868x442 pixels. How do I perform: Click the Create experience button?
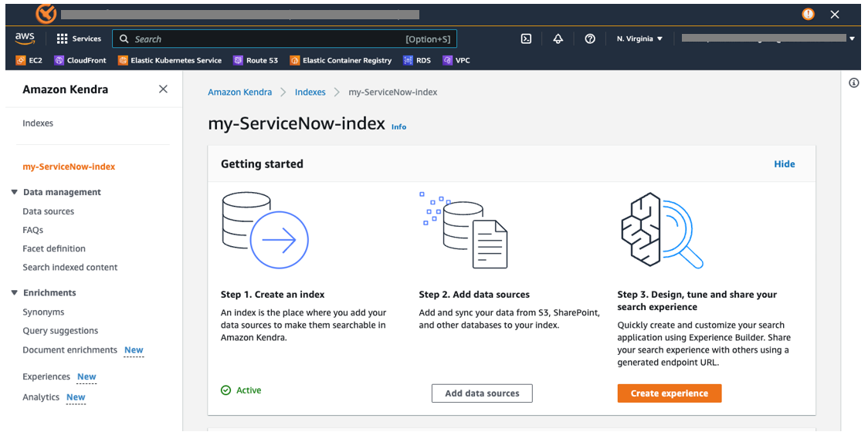670,393
